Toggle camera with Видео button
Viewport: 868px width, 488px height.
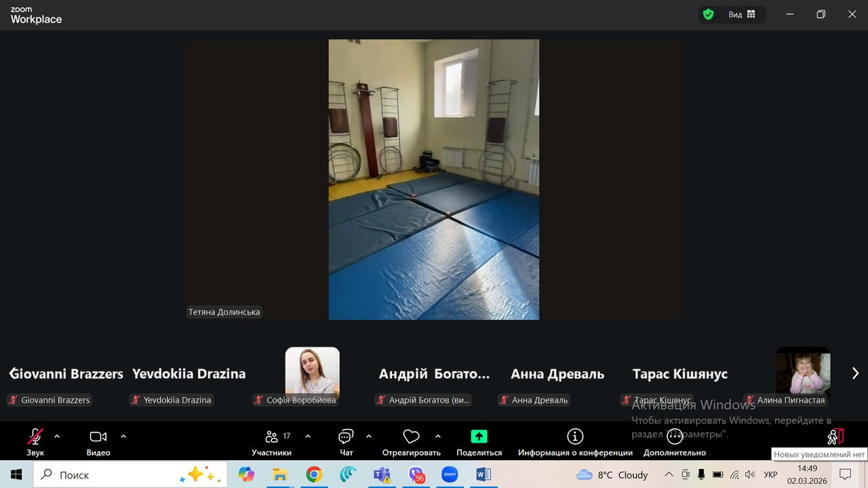coord(98,437)
